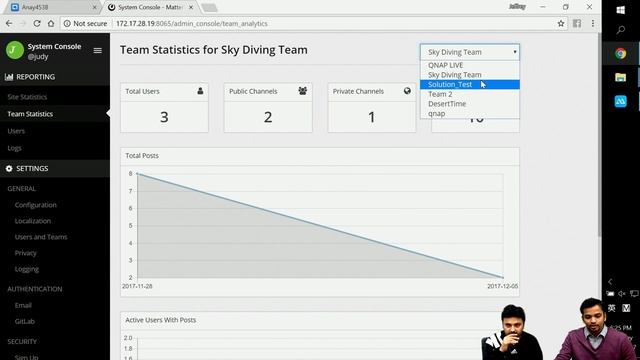The height and width of the screenshot is (360, 640).
Task: Close the System Console browser tab
Action: 191,7
